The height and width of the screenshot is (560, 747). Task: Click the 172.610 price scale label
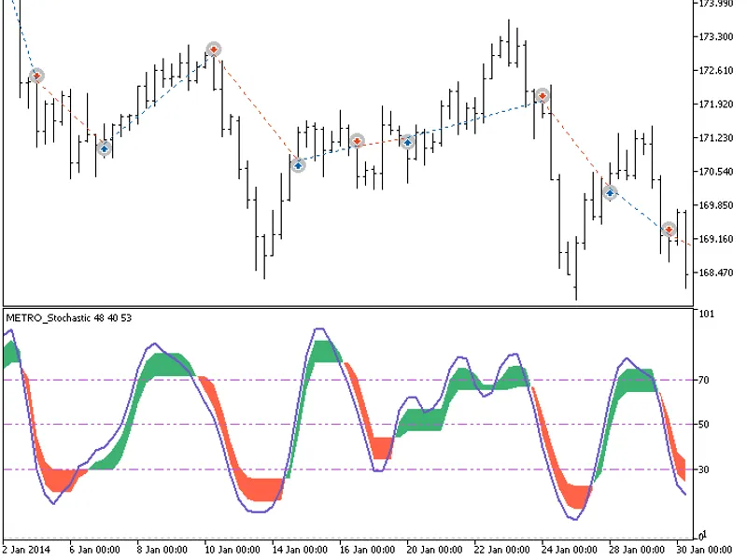(x=715, y=71)
